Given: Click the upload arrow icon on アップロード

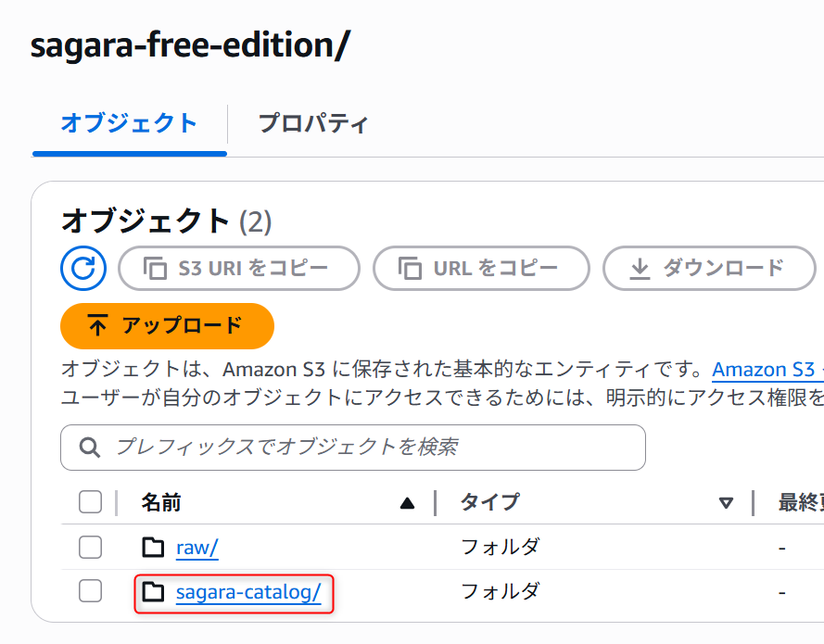Looking at the screenshot, I should tap(97, 325).
